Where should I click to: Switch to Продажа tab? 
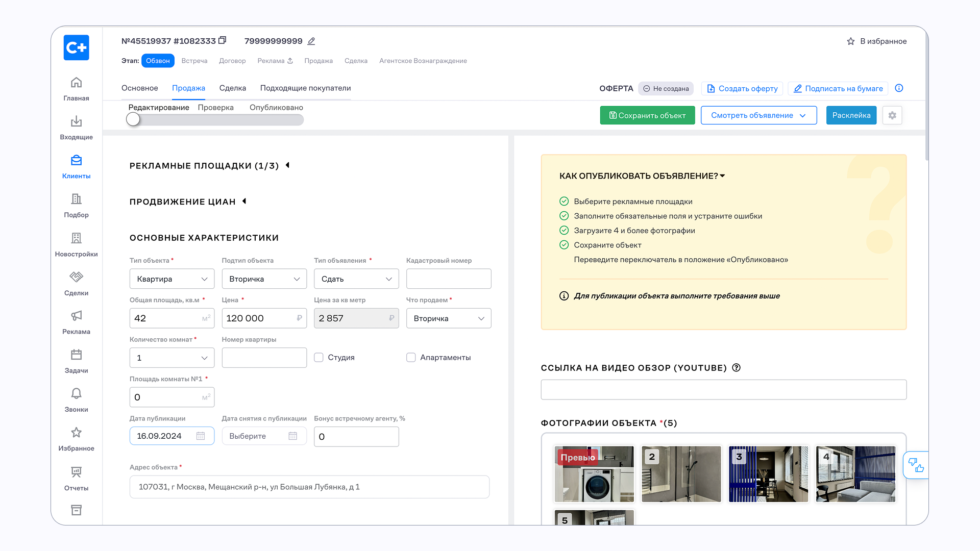click(188, 88)
